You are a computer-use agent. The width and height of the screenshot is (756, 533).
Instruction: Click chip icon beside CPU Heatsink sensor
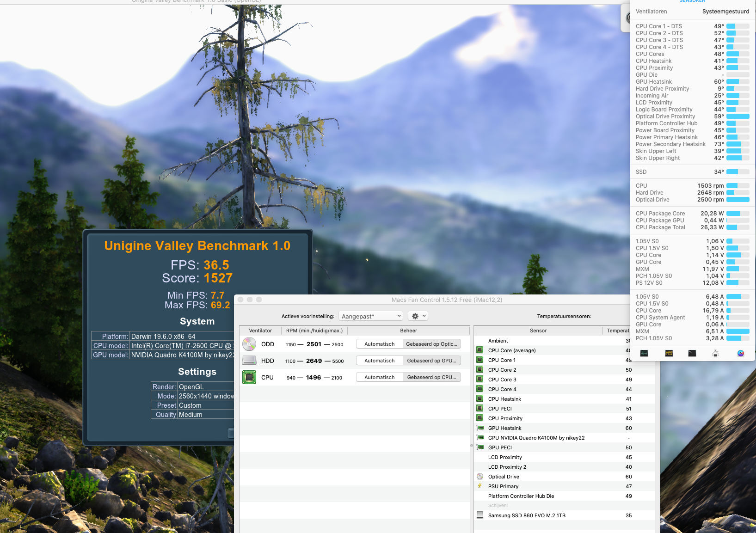pyautogui.click(x=480, y=399)
